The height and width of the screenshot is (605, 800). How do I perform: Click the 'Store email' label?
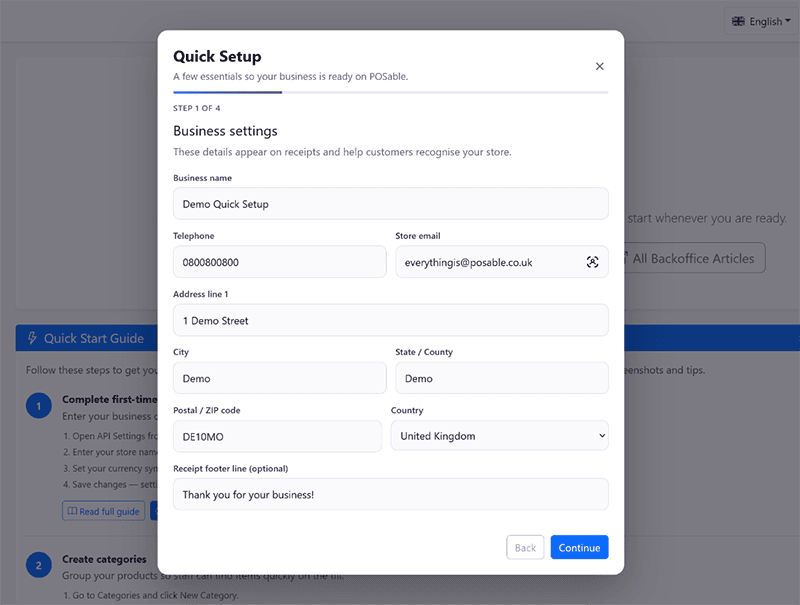pos(418,236)
